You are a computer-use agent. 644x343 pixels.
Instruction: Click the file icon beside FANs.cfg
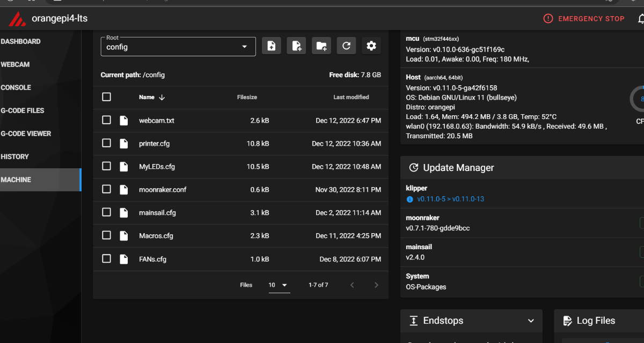124,259
